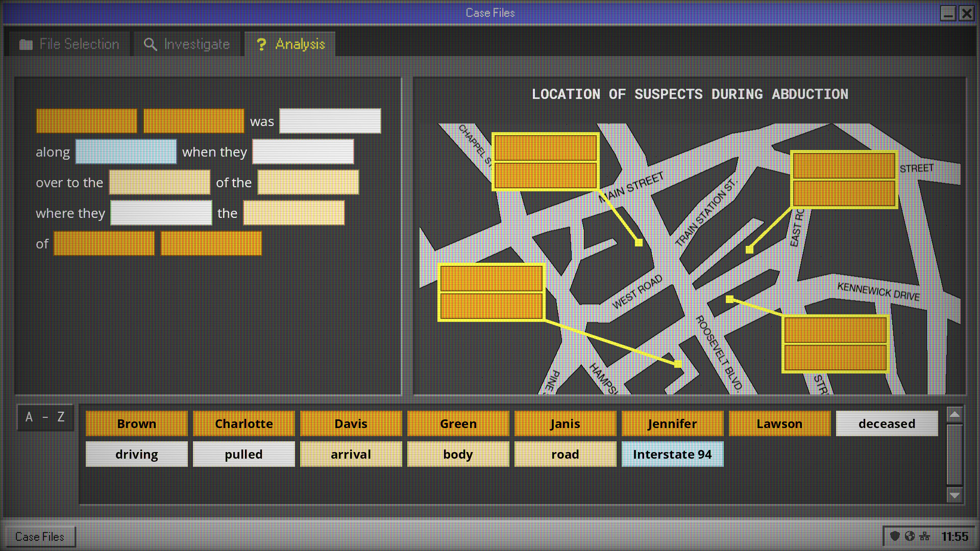
Task: Click the scrollbar down arrow in the word panel
Action: pos(955,494)
